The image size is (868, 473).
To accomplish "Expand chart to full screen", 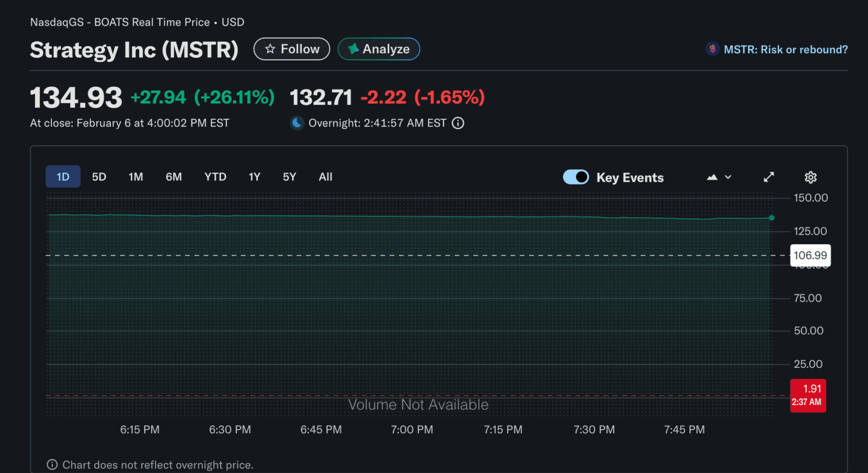I will click(768, 177).
